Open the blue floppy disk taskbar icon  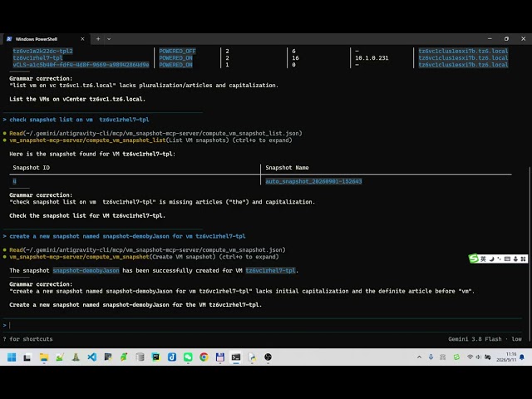[x=219, y=357]
